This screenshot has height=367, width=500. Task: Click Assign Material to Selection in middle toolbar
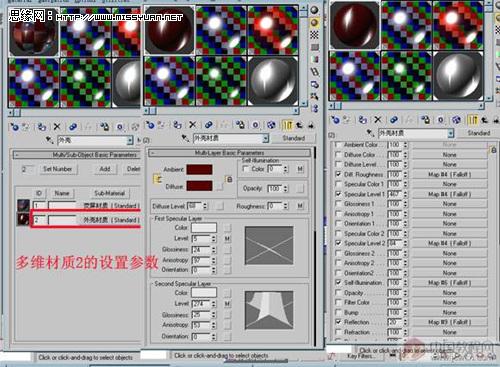pyautogui.click(x=177, y=125)
